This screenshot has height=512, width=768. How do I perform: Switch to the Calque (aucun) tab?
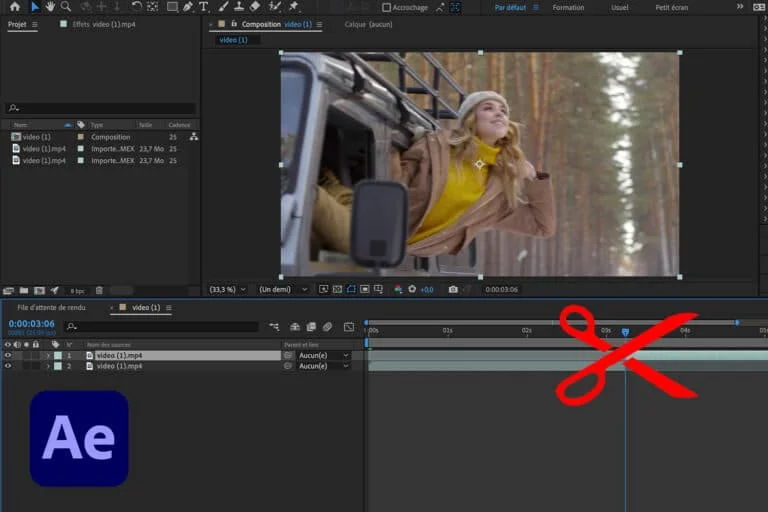click(368, 24)
